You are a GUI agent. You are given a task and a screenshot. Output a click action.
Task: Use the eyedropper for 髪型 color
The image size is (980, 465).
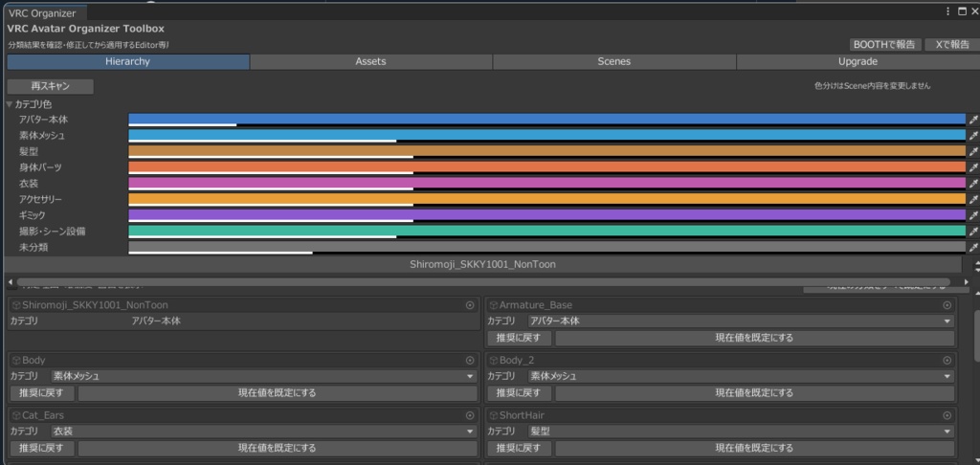tap(973, 151)
